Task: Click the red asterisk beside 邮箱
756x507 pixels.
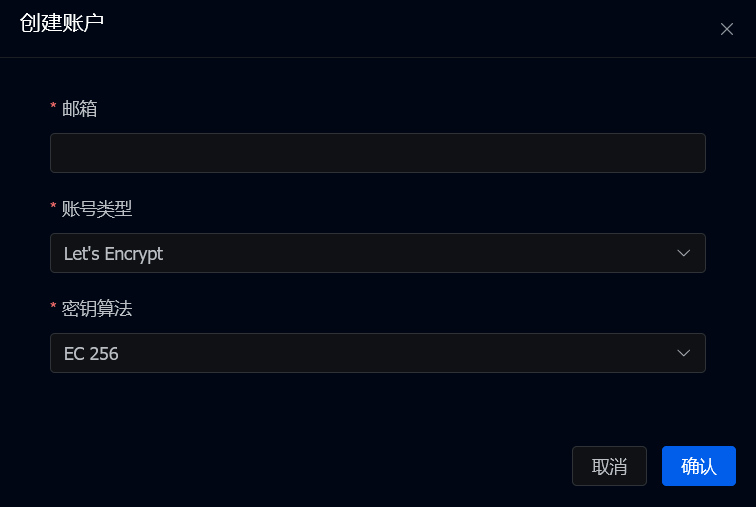Action: tap(53, 107)
